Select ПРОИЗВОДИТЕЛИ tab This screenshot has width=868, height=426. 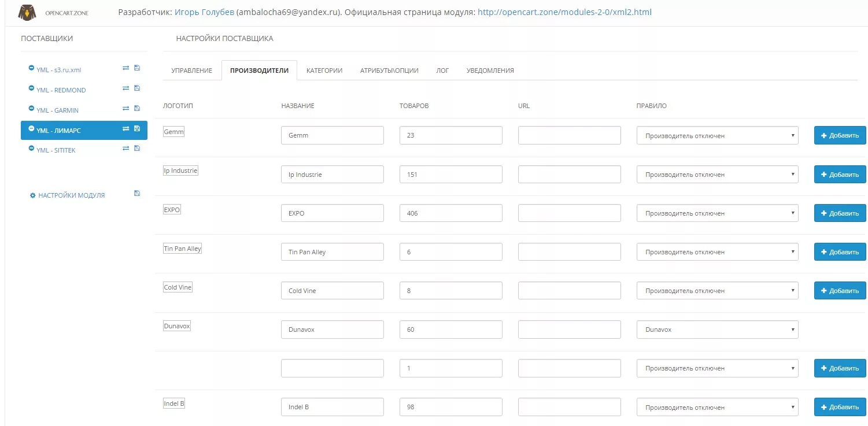pos(259,71)
